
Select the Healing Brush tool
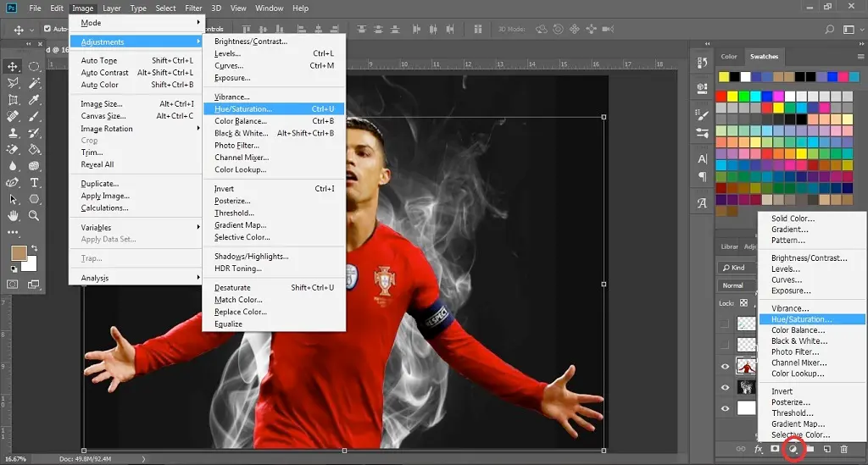[x=12, y=116]
